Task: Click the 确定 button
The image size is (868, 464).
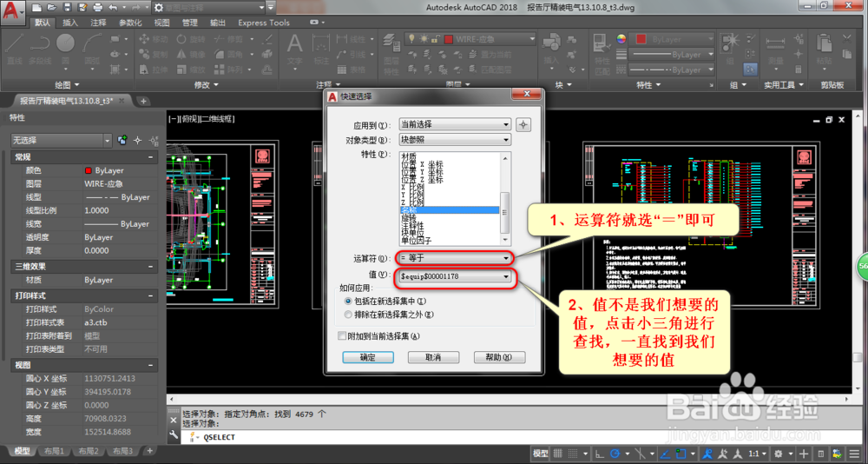Action: click(x=367, y=358)
